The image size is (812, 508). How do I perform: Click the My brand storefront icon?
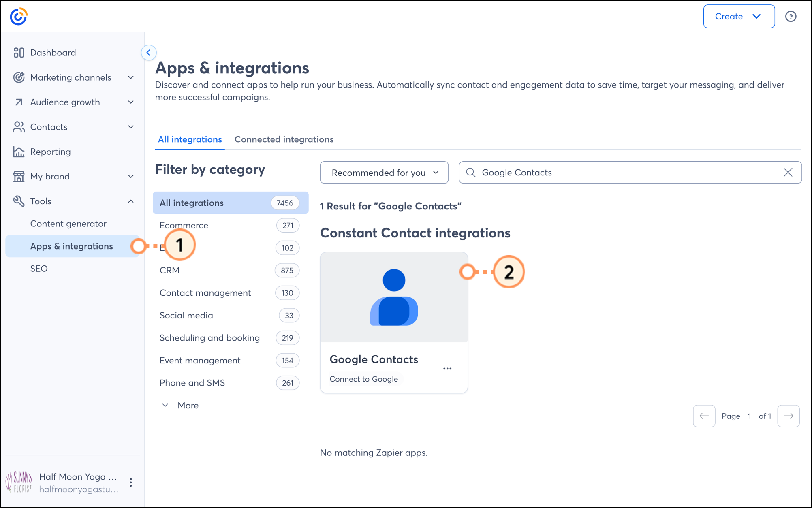(19, 176)
